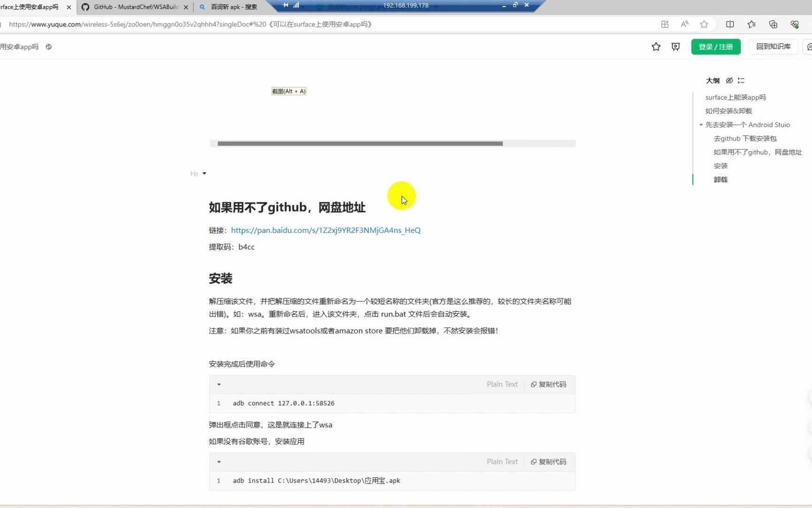Click Plain Text label of adb install block

click(502, 462)
